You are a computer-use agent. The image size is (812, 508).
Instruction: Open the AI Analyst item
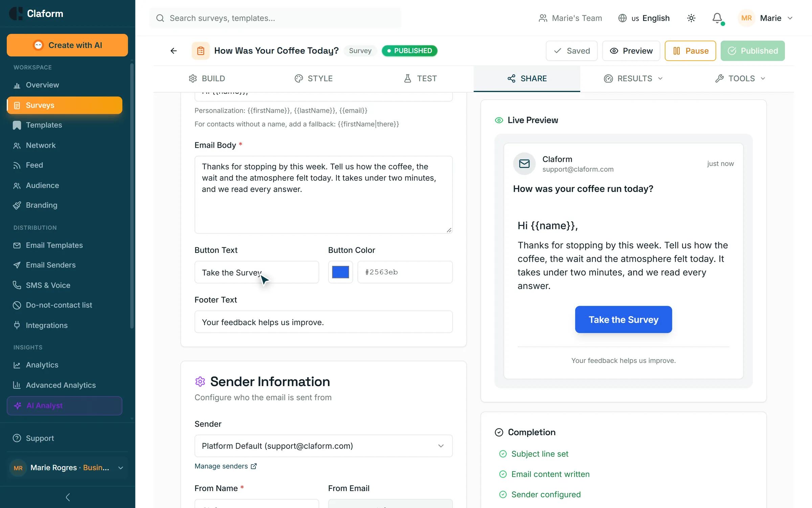click(64, 406)
